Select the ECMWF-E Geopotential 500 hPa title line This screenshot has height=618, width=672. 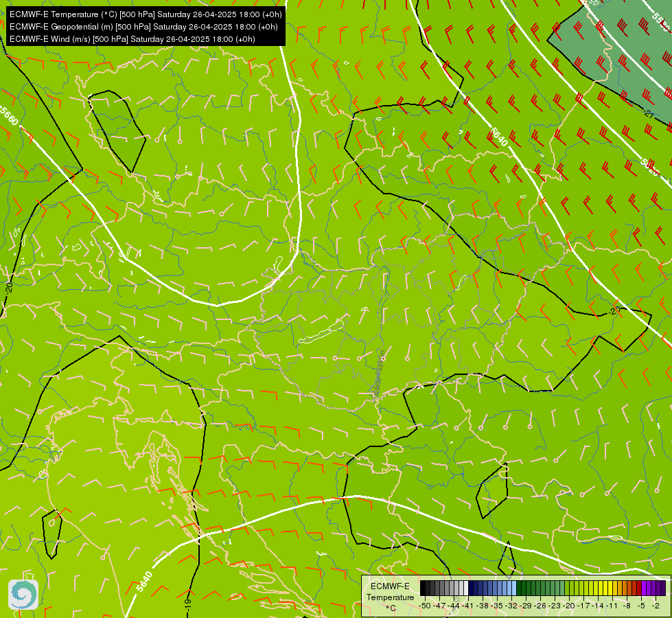pos(143,27)
